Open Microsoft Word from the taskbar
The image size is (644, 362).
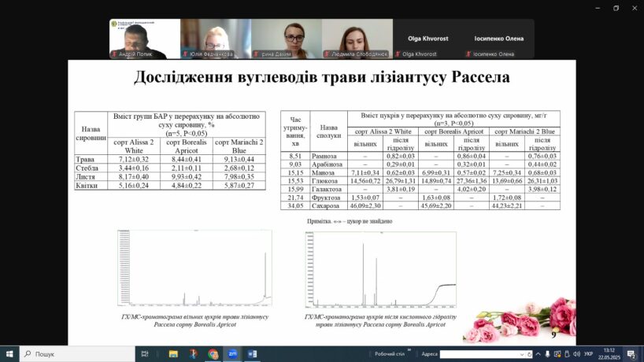[x=253, y=354]
